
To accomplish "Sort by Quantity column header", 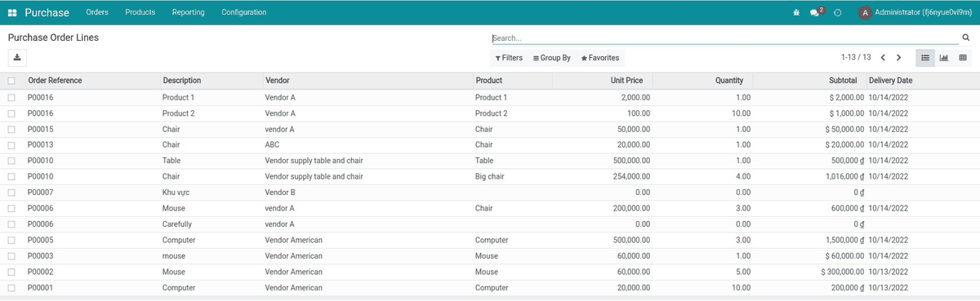I will point(729,81).
